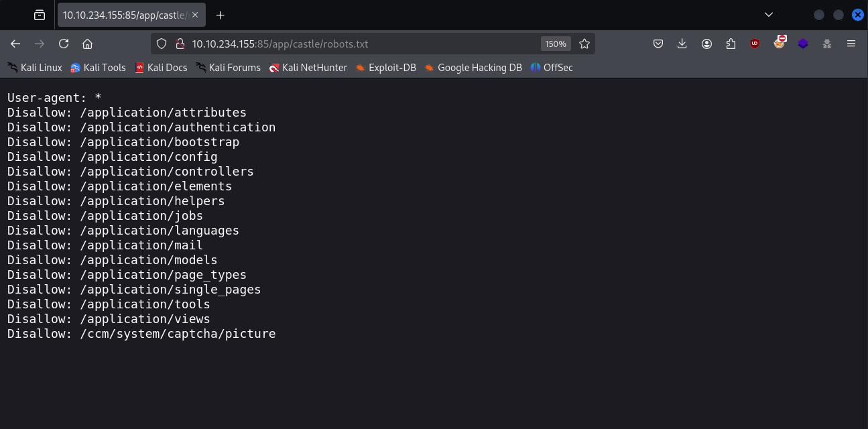
Task: Open the Kali NetHunter bookmark
Action: [x=308, y=67]
